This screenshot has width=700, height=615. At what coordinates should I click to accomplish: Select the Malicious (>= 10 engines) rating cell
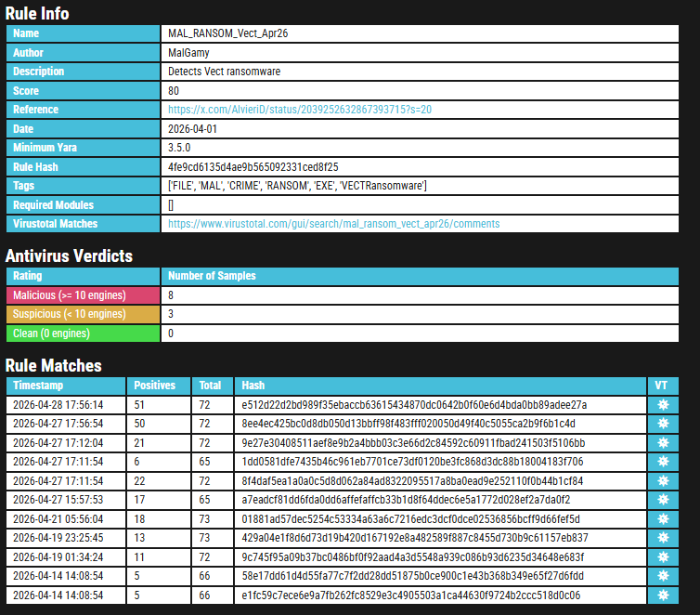pos(83,295)
